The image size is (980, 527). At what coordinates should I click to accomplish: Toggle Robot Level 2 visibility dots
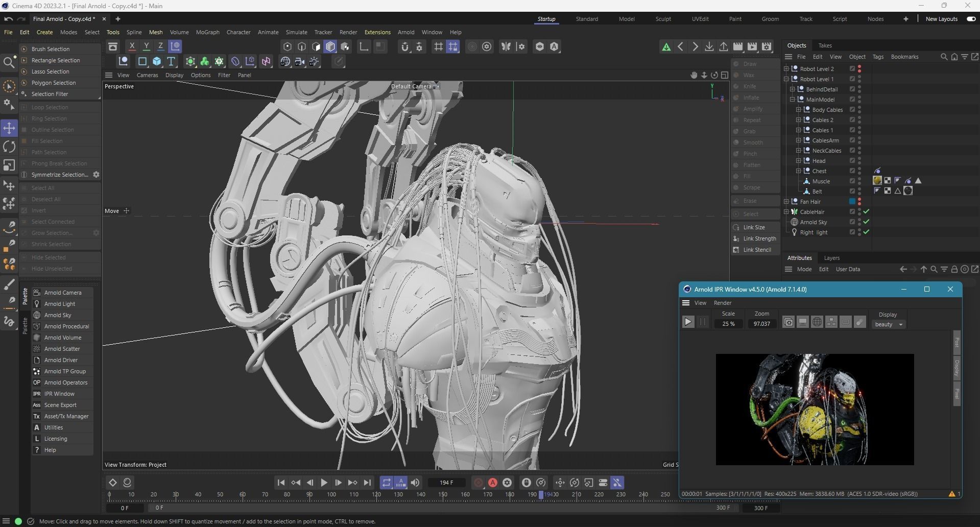point(859,69)
